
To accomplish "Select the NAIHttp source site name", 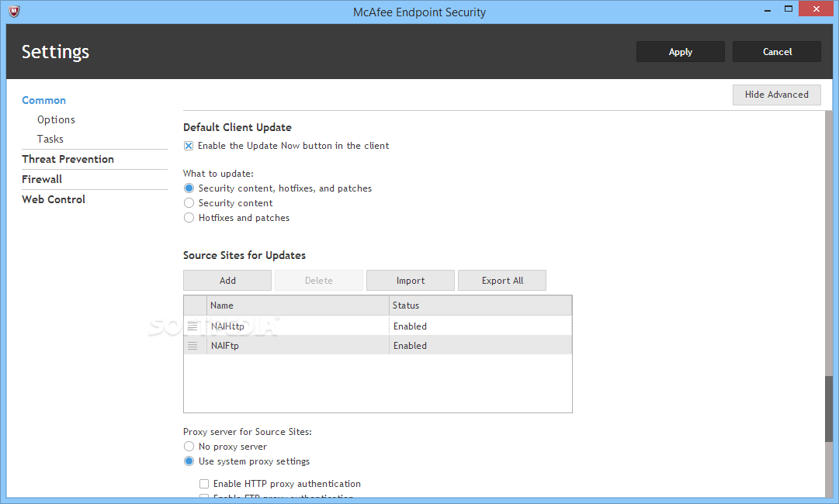I will [227, 326].
